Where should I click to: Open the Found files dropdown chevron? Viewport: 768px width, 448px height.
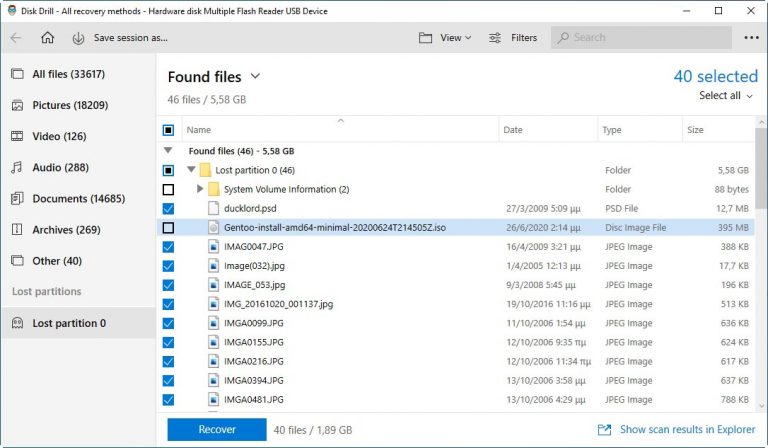(x=255, y=76)
